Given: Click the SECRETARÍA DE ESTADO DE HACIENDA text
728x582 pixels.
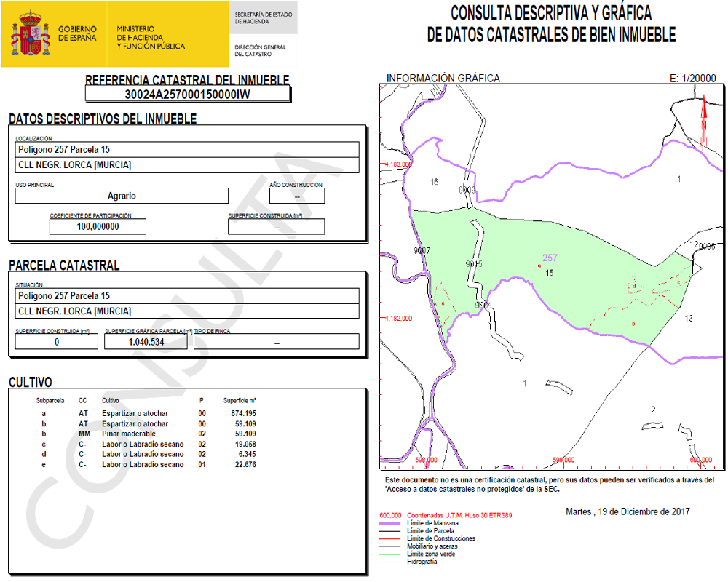Looking at the screenshot, I should (x=264, y=18).
